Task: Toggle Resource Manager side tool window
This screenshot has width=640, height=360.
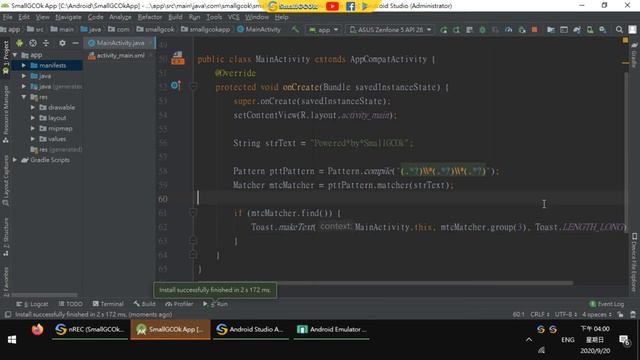Action: pos(6,114)
